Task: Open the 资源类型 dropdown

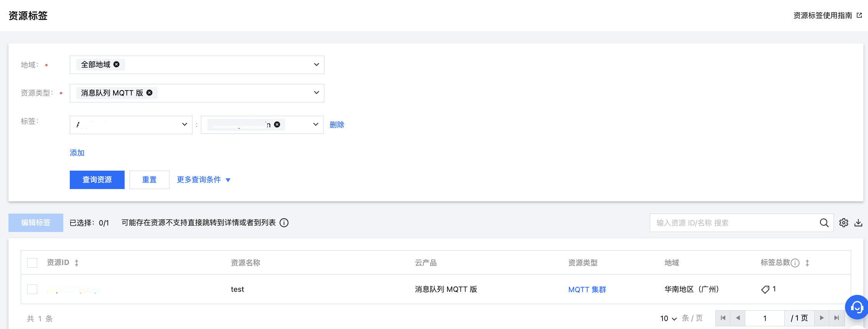Action: click(x=316, y=93)
